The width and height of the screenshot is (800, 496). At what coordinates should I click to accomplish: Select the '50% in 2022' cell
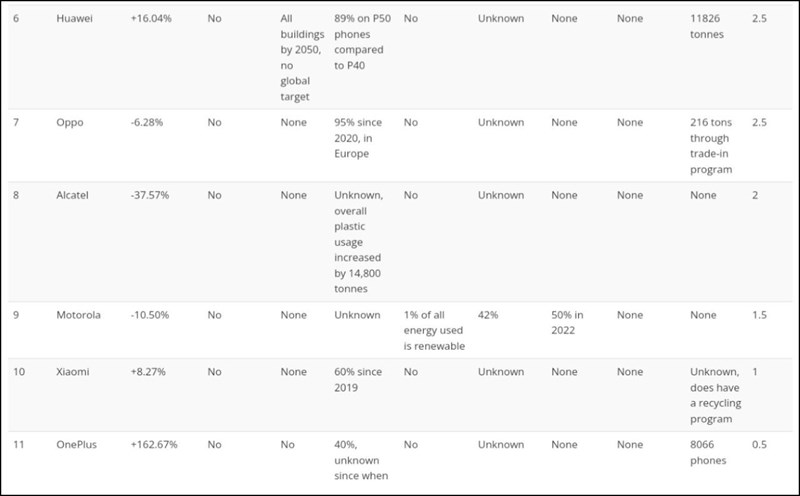tap(567, 323)
